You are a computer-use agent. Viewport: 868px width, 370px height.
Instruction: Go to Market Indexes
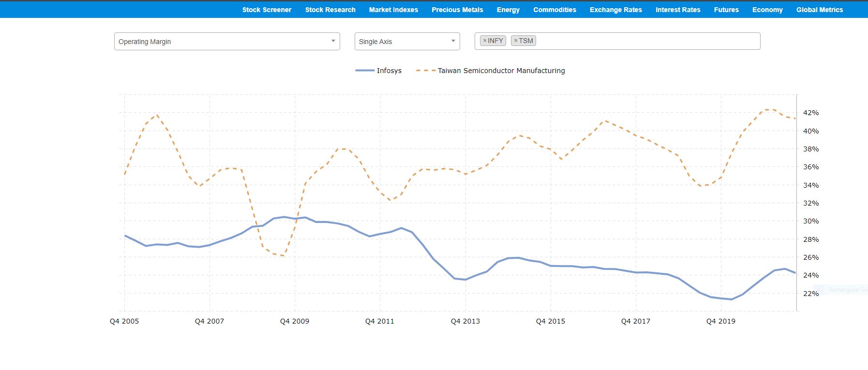(x=393, y=10)
